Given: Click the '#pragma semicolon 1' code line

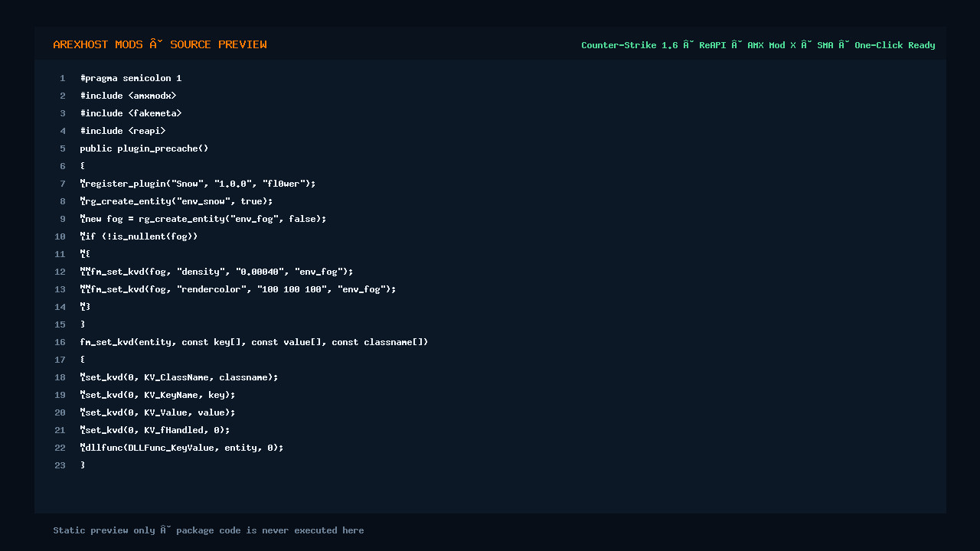Looking at the screenshot, I should (131, 78).
